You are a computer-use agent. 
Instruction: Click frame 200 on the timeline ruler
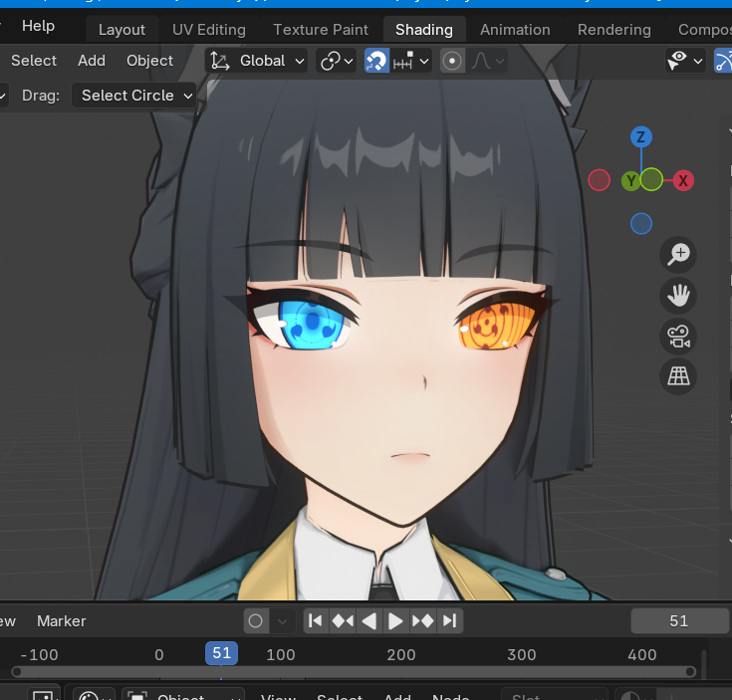(x=401, y=655)
